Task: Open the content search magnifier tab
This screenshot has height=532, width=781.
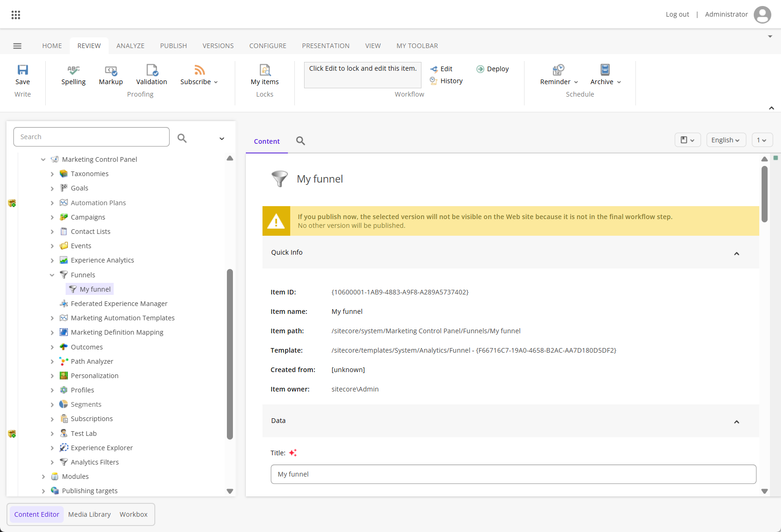Action: pyautogui.click(x=300, y=141)
